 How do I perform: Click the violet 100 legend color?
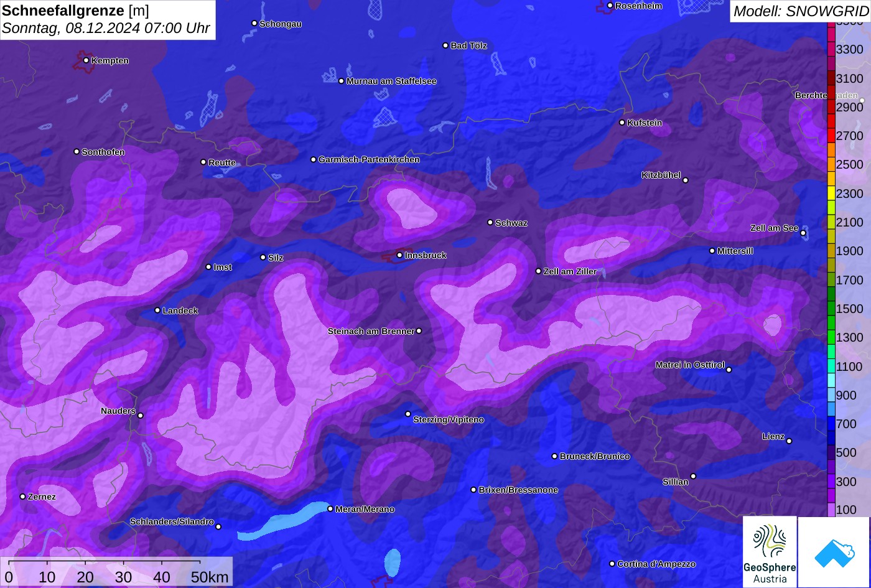(x=831, y=510)
